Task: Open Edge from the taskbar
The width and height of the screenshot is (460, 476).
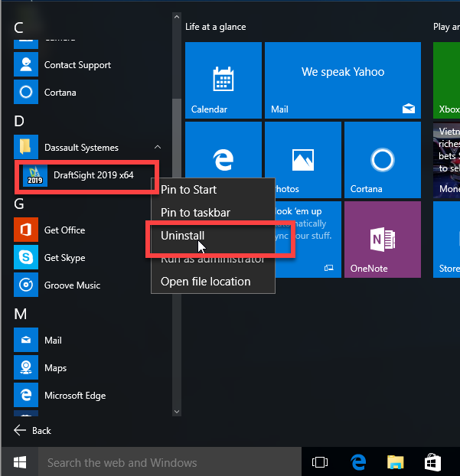Action: (x=358, y=462)
